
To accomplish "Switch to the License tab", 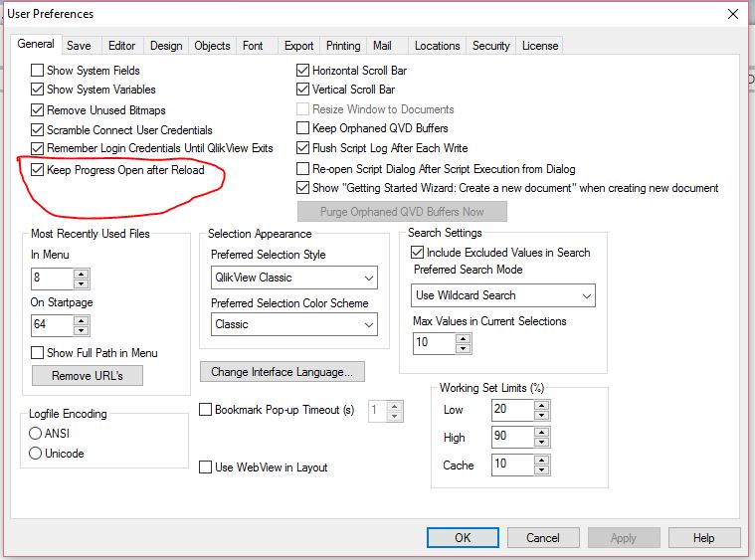I will (540, 46).
